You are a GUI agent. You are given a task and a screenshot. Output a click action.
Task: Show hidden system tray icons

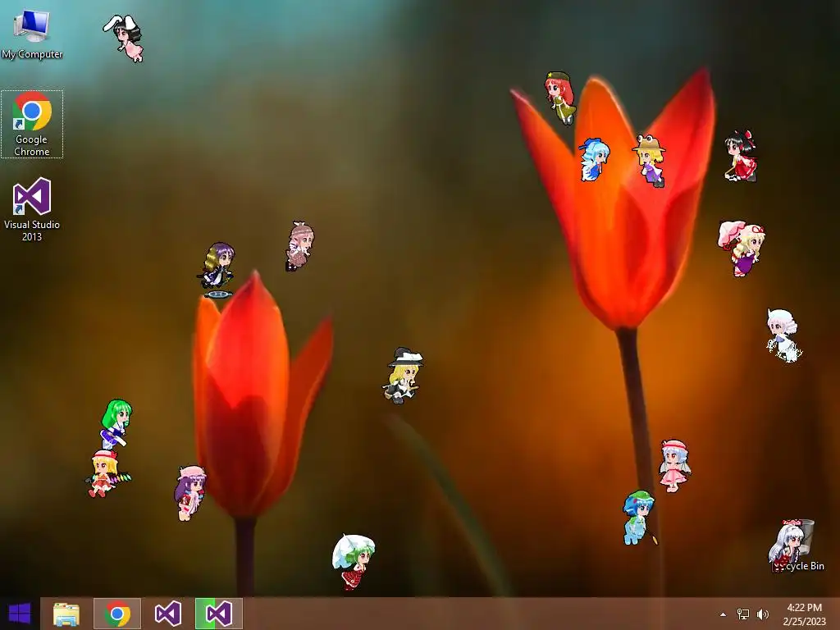coord(723,614)
